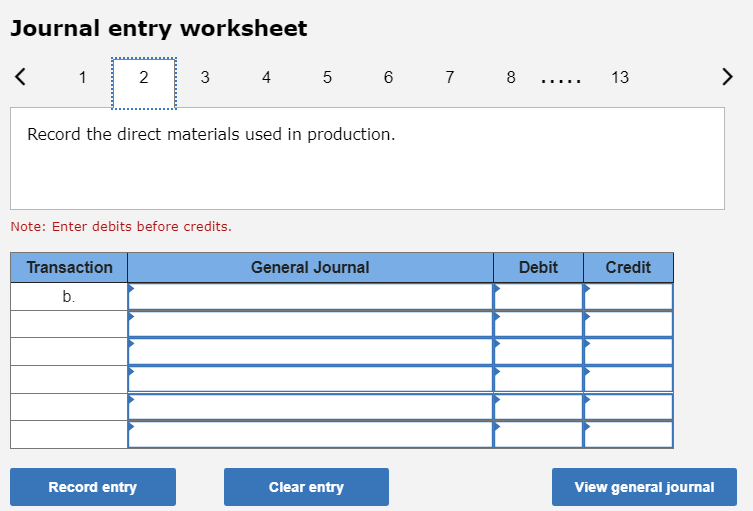
Task: Click the General Journal column header
Action: click(310, 268)
